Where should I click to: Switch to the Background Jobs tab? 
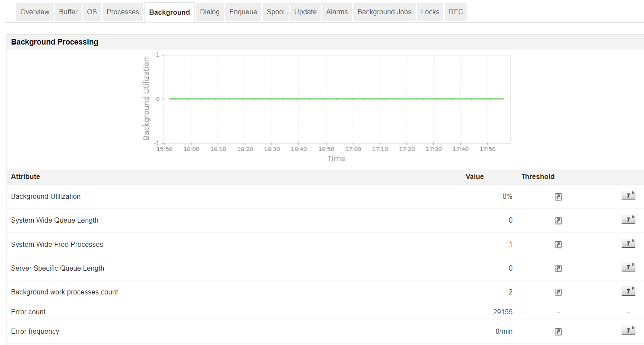[384, 12]
